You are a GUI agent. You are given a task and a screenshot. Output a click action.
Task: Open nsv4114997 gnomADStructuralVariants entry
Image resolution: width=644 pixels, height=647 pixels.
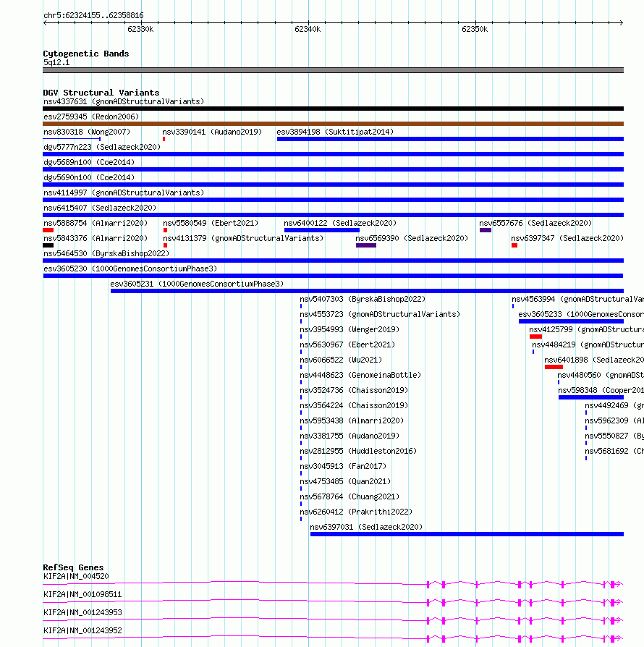124,193
